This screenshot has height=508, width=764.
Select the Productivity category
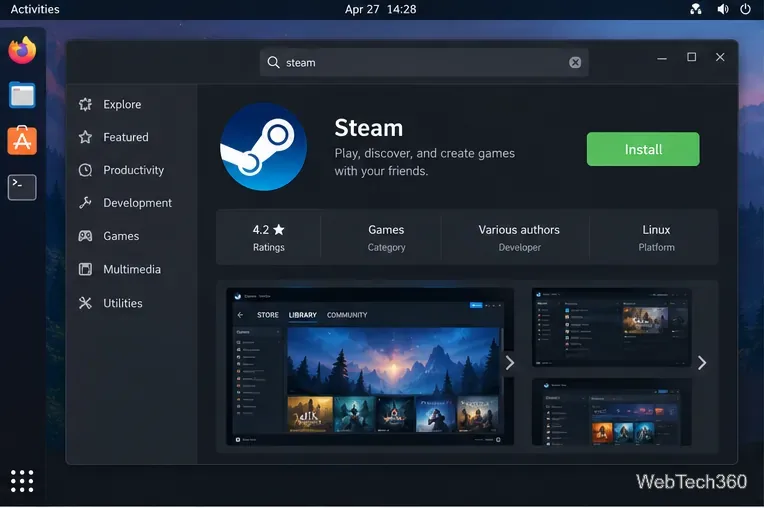tap(134, 170)
